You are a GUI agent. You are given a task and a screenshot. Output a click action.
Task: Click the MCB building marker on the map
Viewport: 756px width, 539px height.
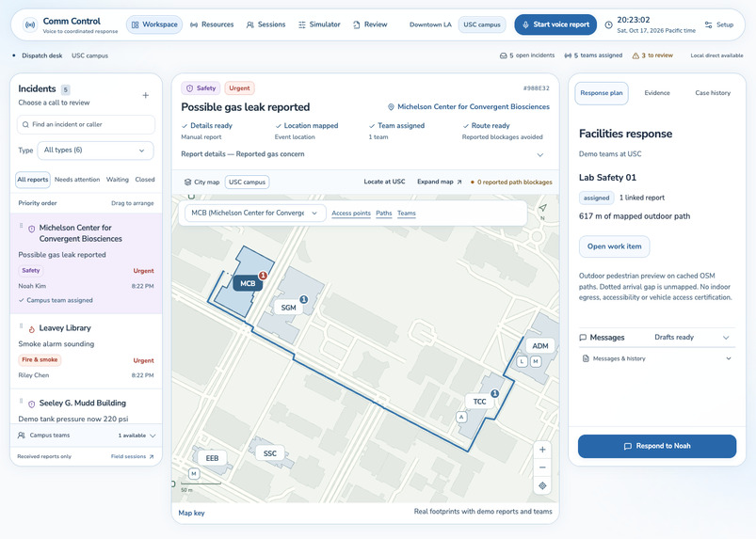(x=248, y=284)
